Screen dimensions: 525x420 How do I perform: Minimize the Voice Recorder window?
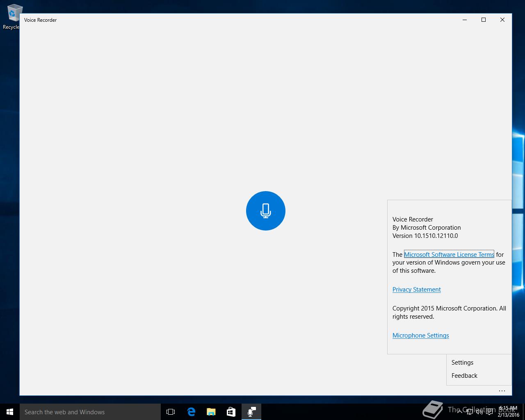tap(465, 20)
